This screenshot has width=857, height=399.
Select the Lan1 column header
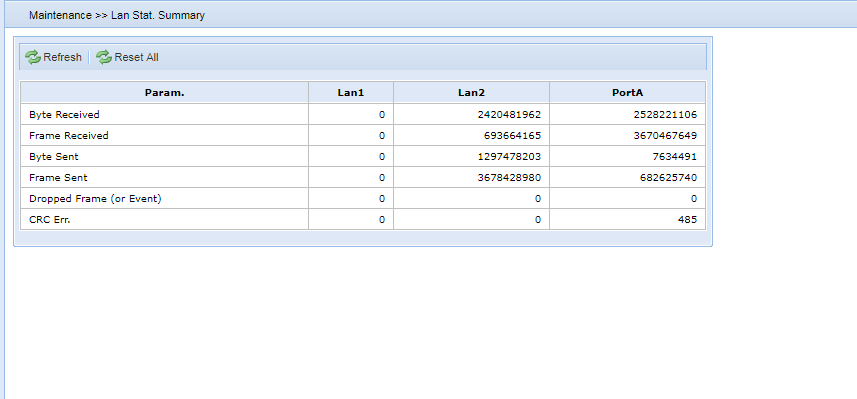(x=351, y=92)
